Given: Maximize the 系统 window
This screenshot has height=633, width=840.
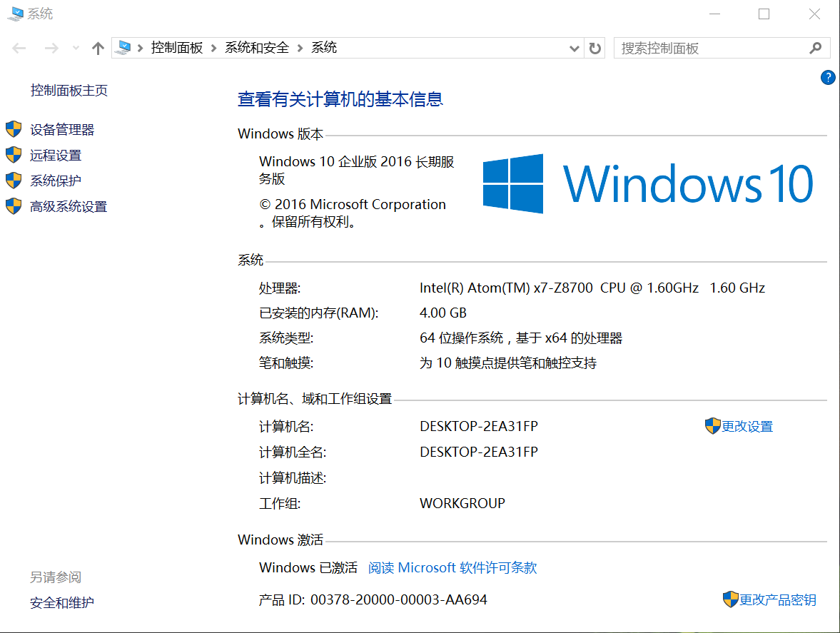Looking at the screenshot, I should click(x=764, y=14).
